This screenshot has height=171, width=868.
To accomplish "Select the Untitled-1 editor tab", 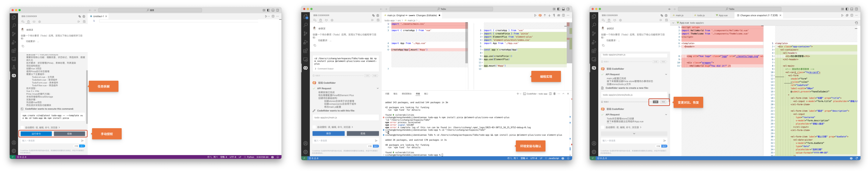I will point(98,16).
